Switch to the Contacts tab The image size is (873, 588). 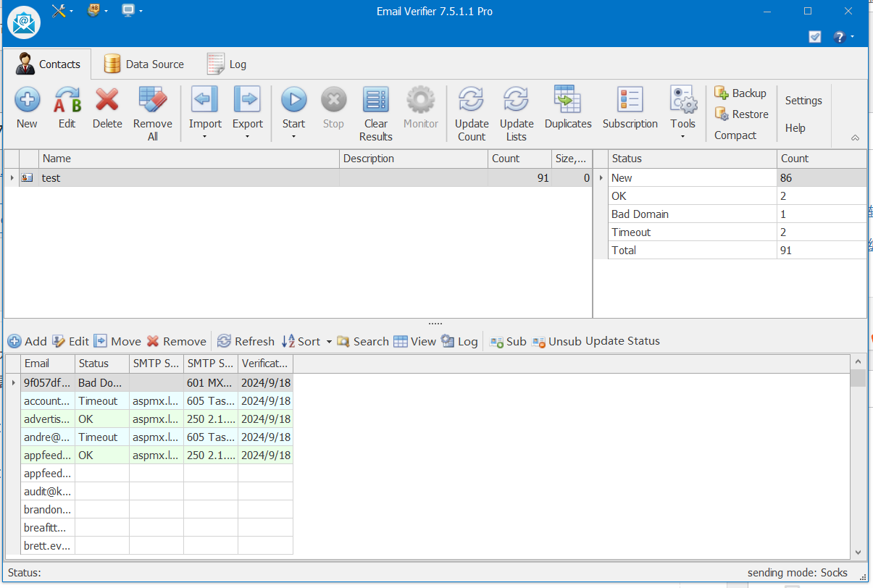[x=48, y=64]
